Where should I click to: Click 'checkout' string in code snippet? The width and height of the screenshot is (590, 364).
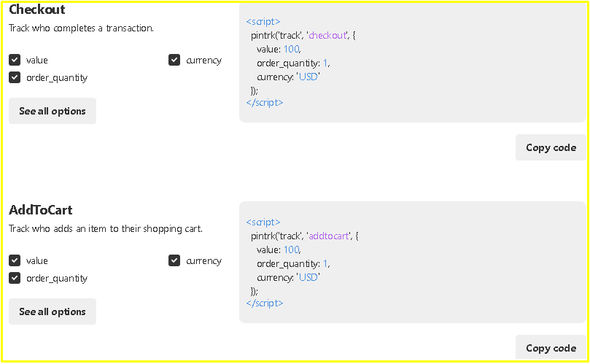[x=327, y=35]
